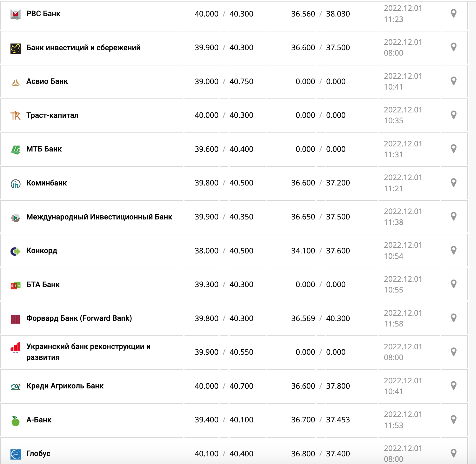The image size is (476, 464).
Task: Click the Траст-капитал logo icon
Action: pyautogui.click(x=16, y=115)
